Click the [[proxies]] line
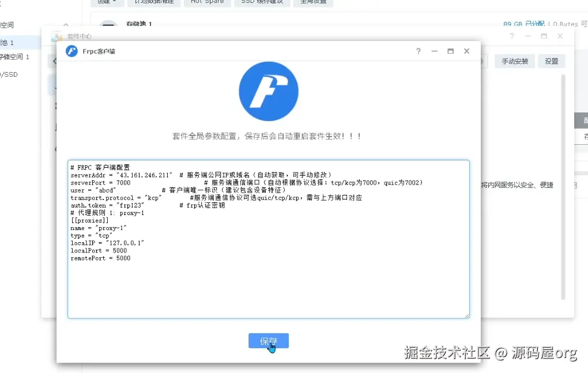The image size is (588, 373). (x=89, y=220)
